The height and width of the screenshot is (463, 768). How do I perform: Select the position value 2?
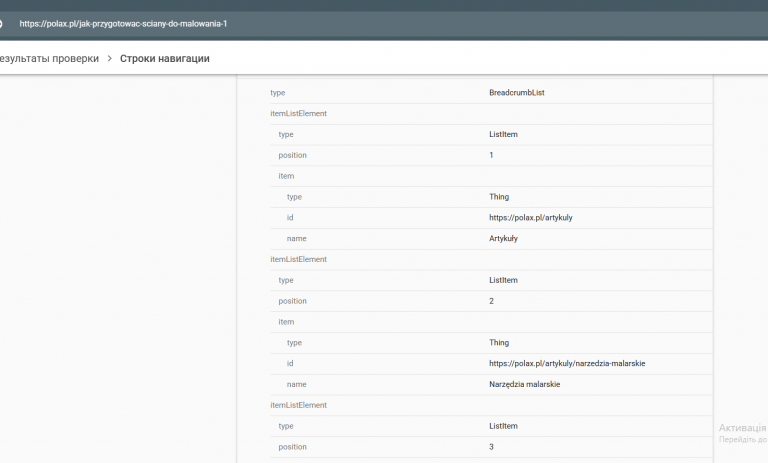(x=491, y=301)
